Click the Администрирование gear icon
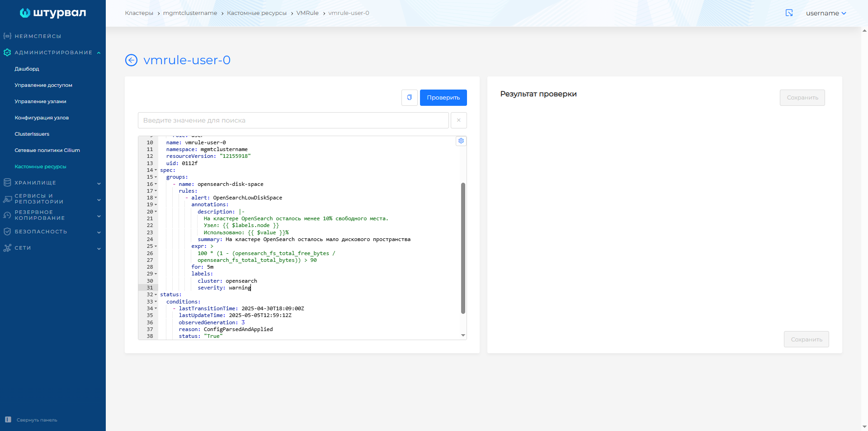This screenshot has height=431, width=868. pyautogui.click(x=7, y=52)
